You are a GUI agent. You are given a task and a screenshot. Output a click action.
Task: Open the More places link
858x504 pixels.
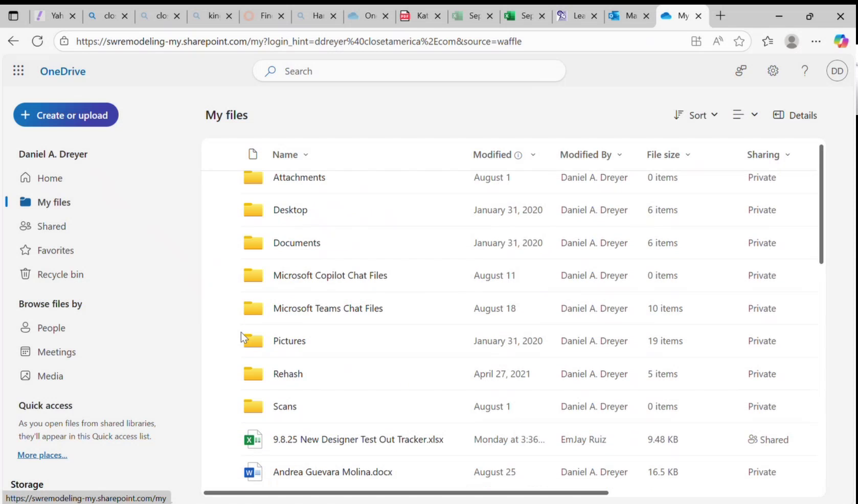point(42,454)
